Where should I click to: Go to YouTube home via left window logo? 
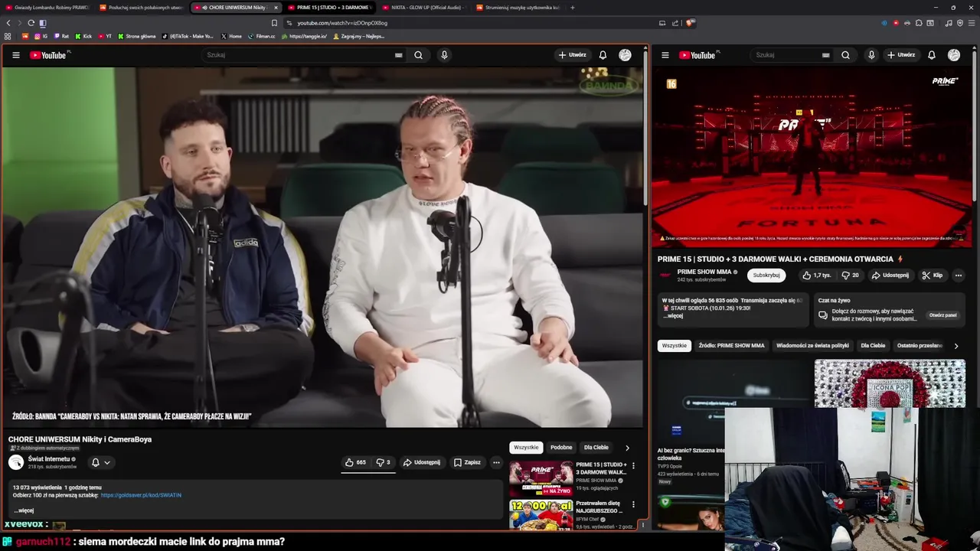50,55
